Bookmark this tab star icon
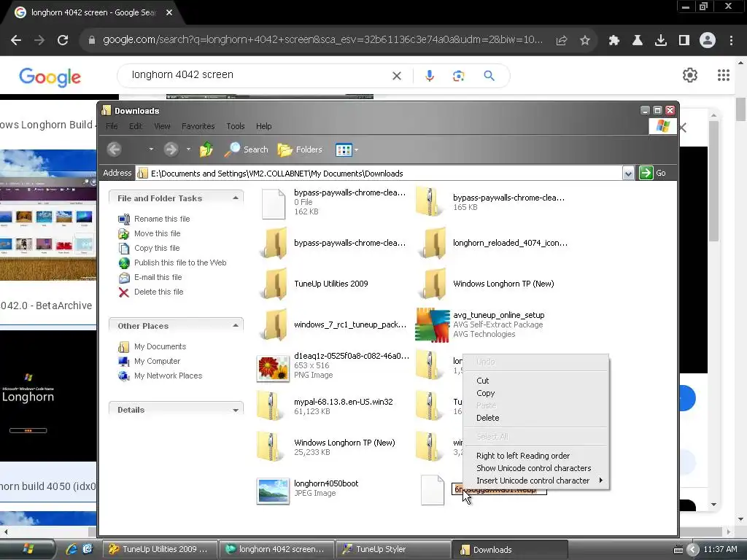The width and height of the screenshot is (747, 560). tap(585, 41)
